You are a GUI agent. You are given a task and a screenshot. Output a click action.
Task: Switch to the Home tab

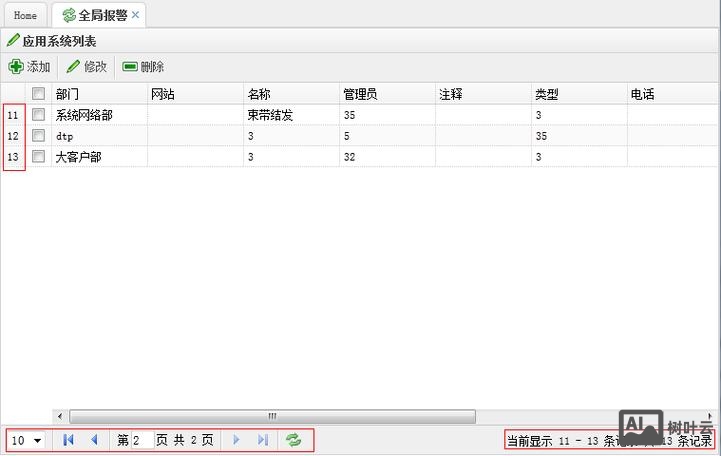(25, 15)
